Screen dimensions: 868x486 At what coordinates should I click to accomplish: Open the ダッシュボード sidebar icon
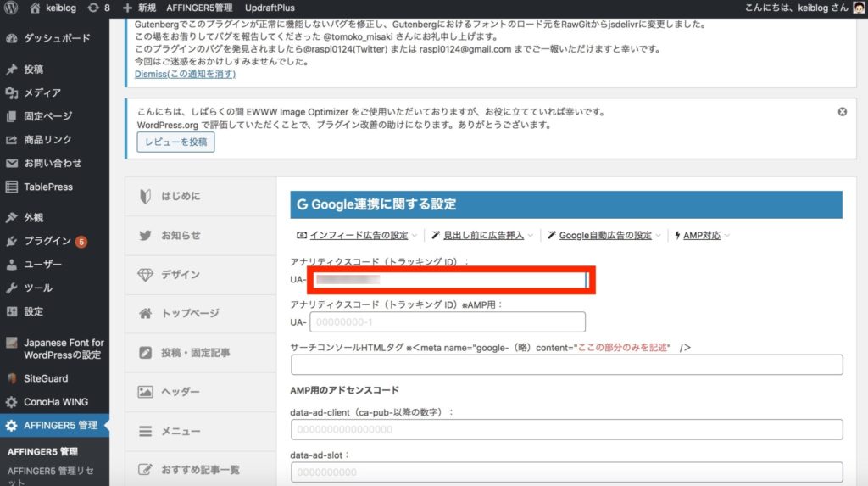click(12, 38)
